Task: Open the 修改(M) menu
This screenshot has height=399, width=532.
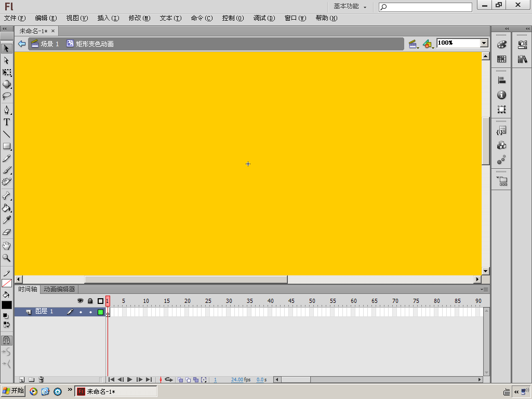Action: click(139, 18)
